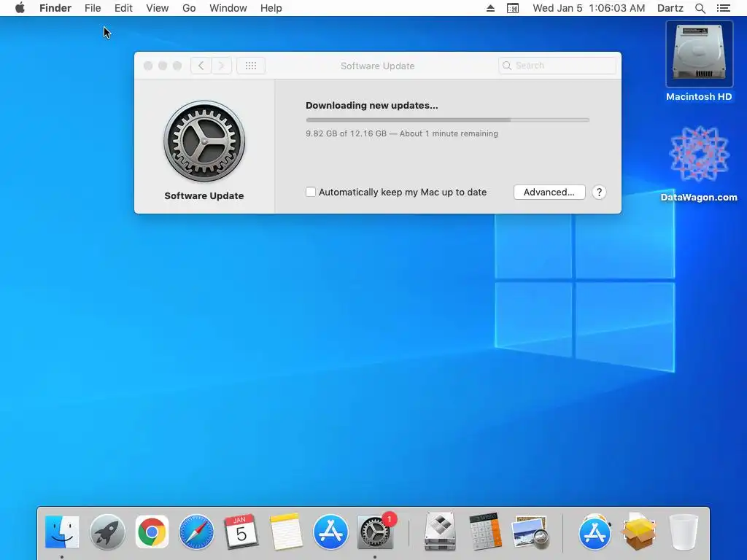Focus the Search field in Software Update
Image resolution: width=747 pixels, height=560 pixels.
coord(557,66)
